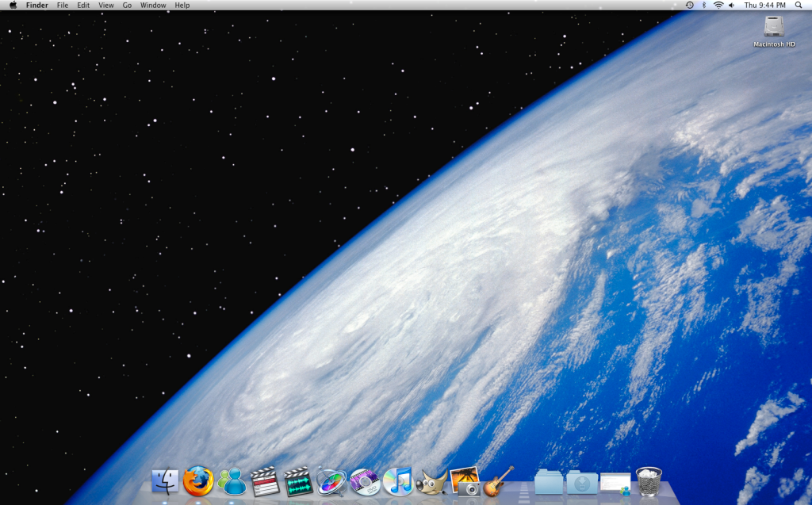The width and height of the screenshot is (812, 505).
Task: Open GIMP from the Dock
Action: pos(431,482)
